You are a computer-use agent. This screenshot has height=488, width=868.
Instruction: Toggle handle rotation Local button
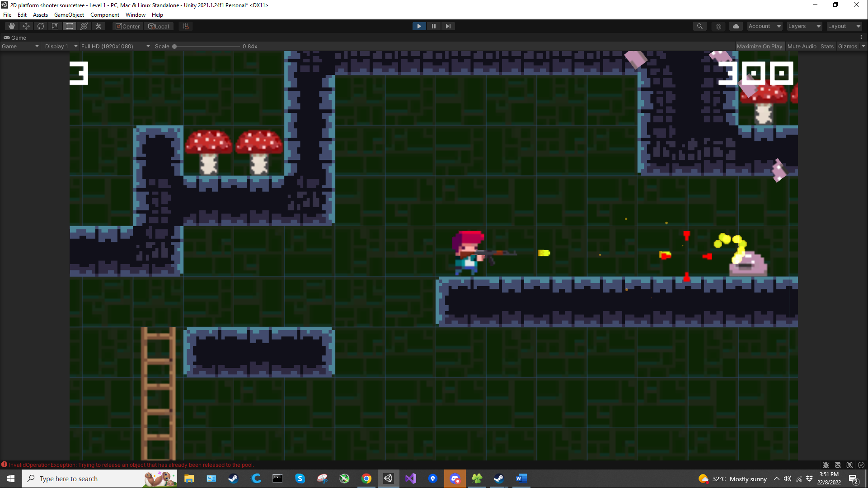[x=159, y=26]
